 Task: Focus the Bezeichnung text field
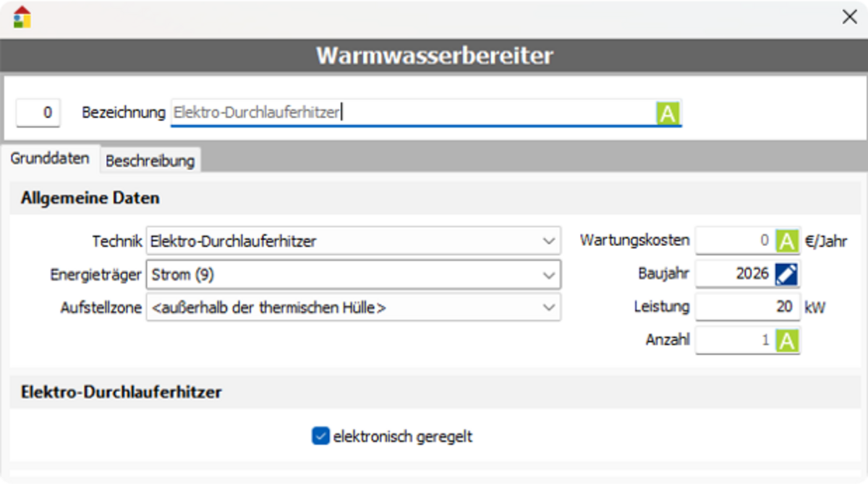pyautogui.click(x=412, y=114)
